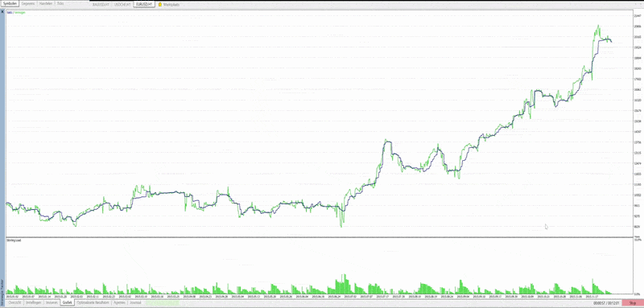The height and width of the screenshot is (308, 644).
Task: Select the Grafiek tab
Action: 67,302
